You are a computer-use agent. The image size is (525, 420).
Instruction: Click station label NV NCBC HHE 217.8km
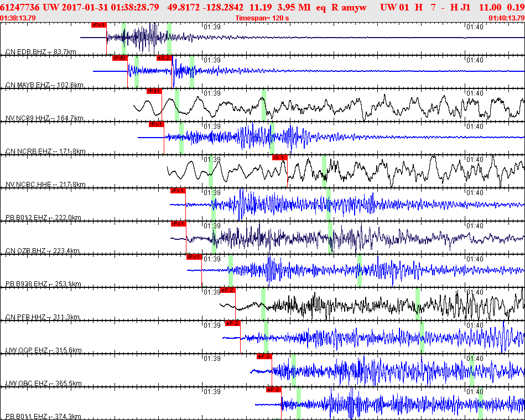[x=45, y=184]
